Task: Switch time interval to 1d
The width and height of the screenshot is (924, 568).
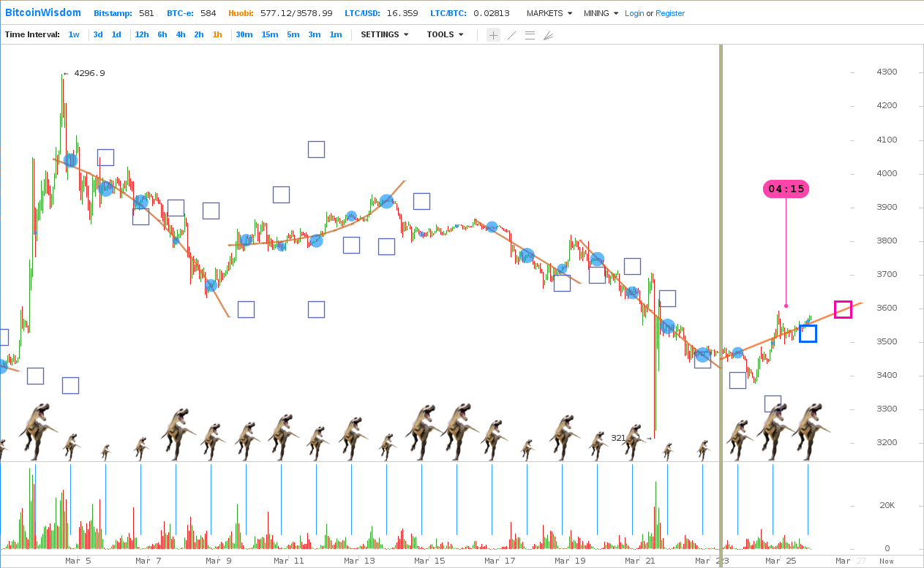Action: (116, 34)
